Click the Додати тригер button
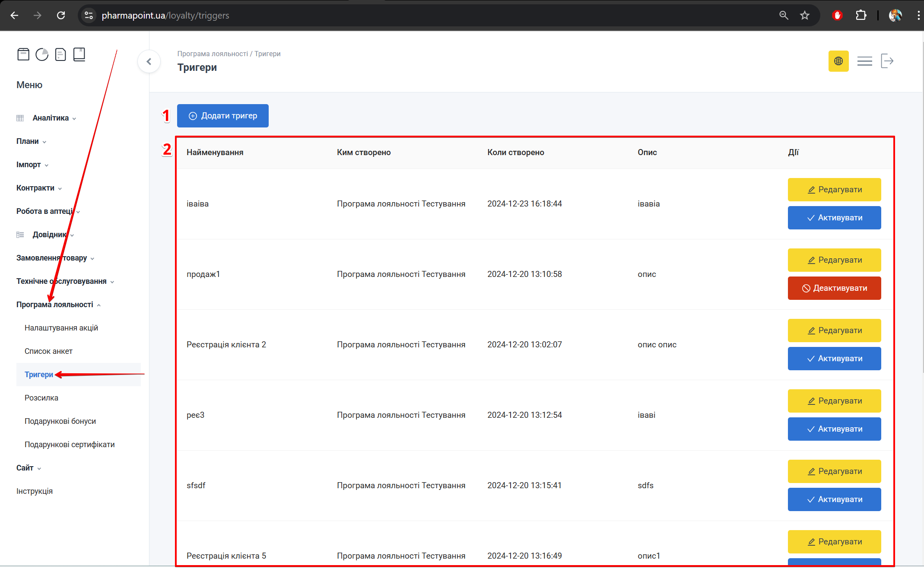Viewport: 924px width, 569px height. [223, 116]
